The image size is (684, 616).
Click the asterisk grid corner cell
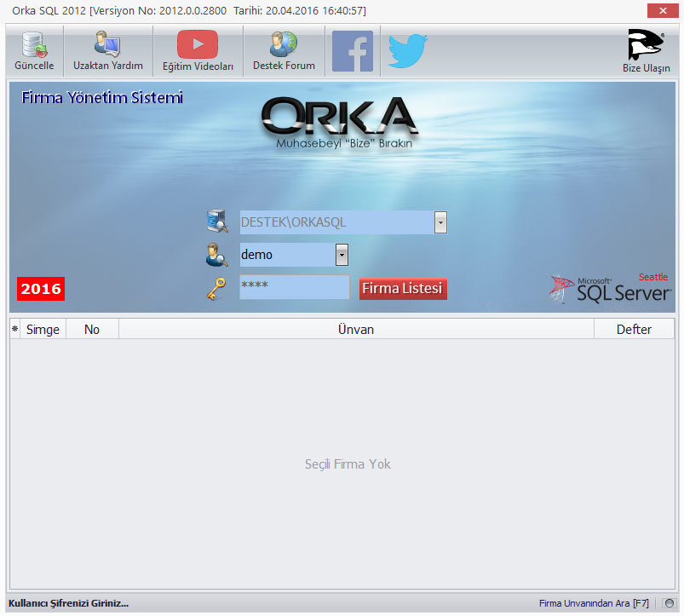[x=14, y=330]
